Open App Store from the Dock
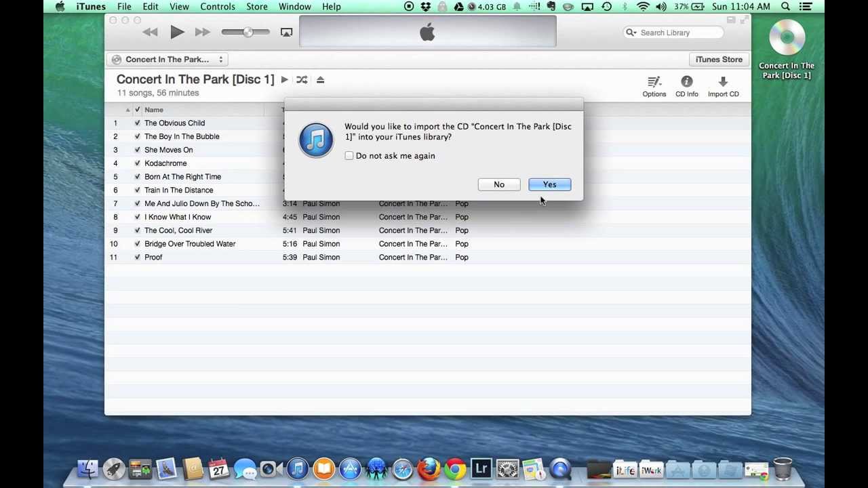This screenshot has width=868, height=488. coord(350,468)
